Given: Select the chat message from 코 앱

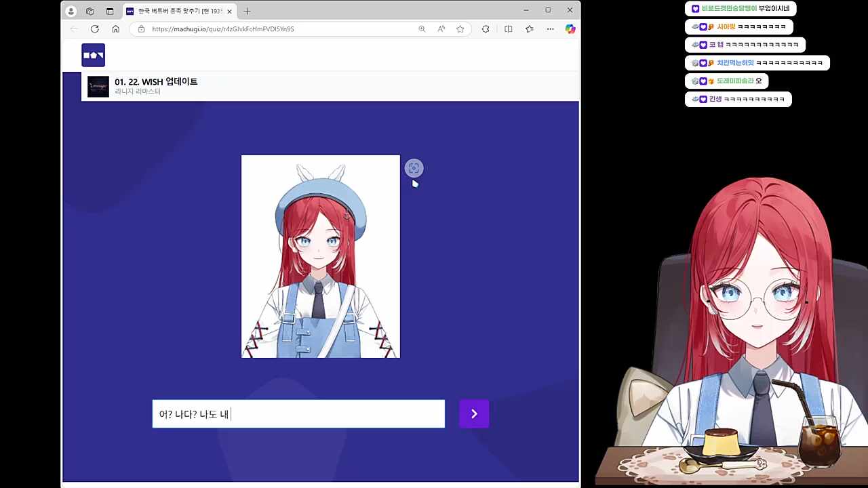Looking at the screenshot, I should pos(745,45).
